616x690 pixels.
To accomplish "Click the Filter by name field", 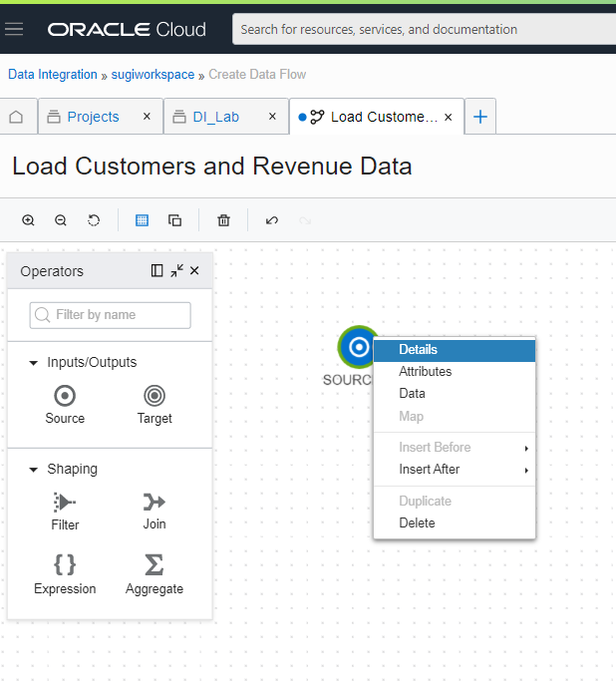I will point(110,315).
